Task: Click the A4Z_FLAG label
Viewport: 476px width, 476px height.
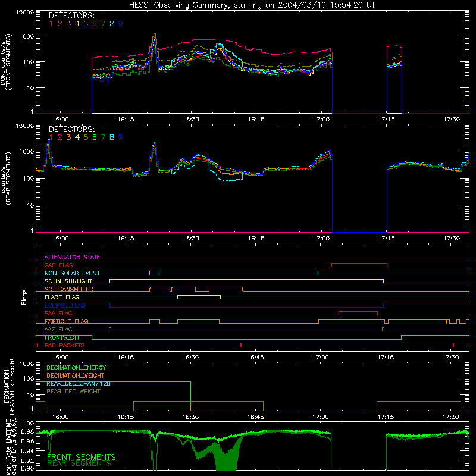Action: point(58,329)
